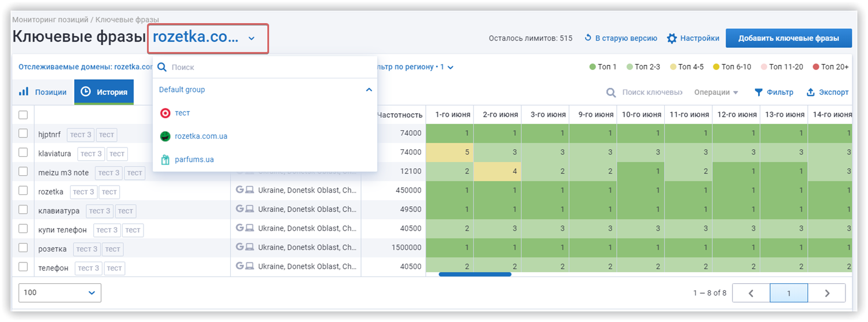
Task: Toggle the select-all checkbox in table header
Action: [x=23, y=115]
